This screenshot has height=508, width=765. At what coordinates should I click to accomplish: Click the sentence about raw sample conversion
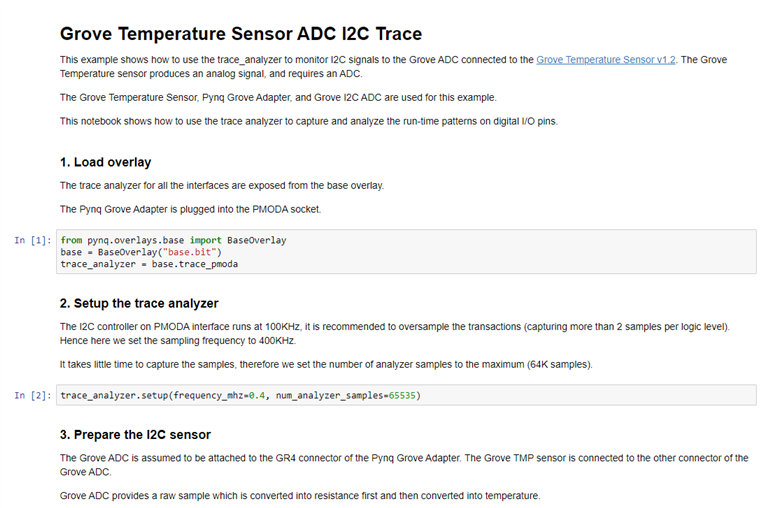[x=300, y=496]
